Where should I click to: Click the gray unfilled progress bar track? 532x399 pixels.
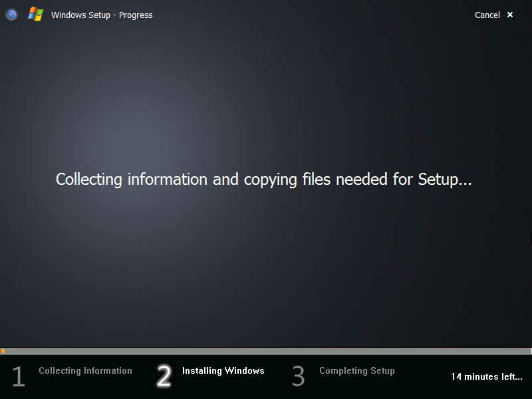pos(266,351)
